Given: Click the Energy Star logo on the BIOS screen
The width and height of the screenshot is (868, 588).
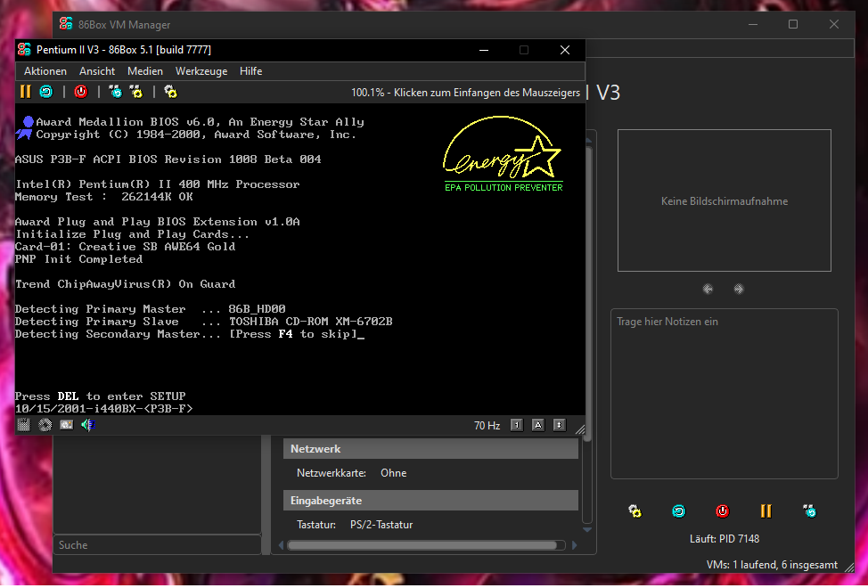Looking at the screenshot, I should pyautogui.click(x=504, y=154).
